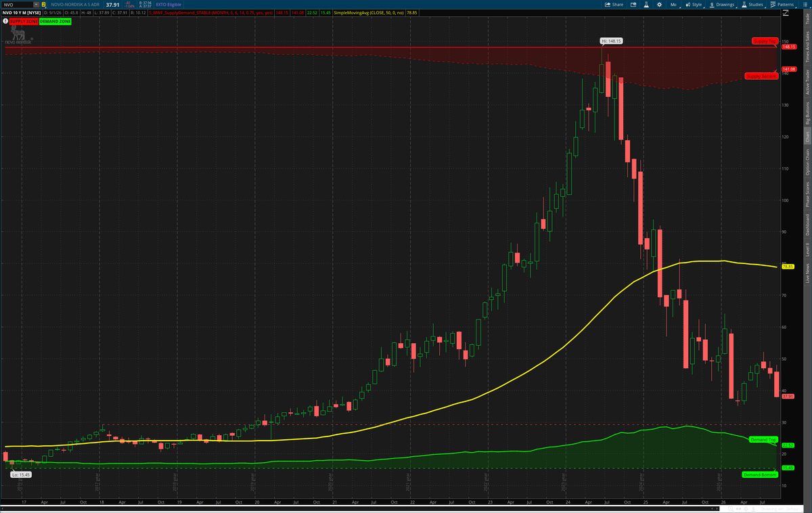Open the Big Buttons tab
The width and height of the screenshot is (812, 513).
pyautogui.click(x=807, y=113)
